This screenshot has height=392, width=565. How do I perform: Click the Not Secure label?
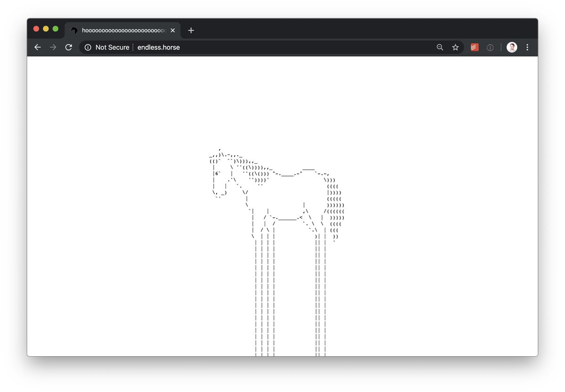pos(112,48)
